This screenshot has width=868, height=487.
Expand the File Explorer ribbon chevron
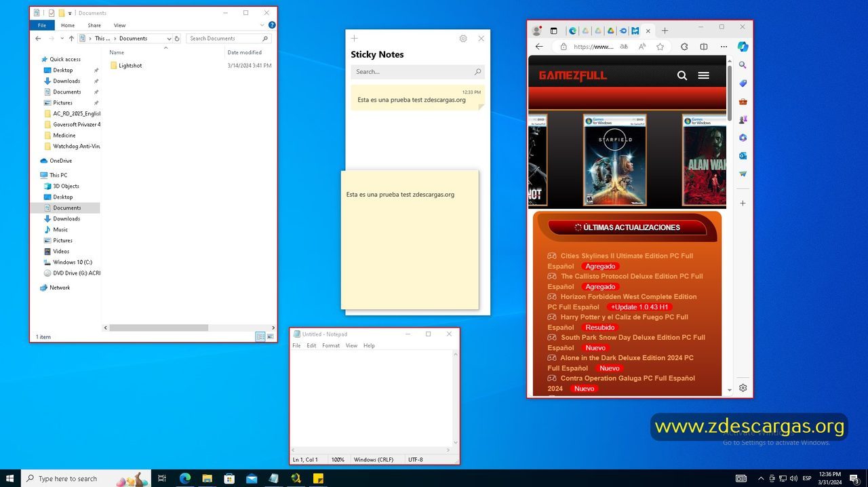pyautogui.click(x=262, y=25)
